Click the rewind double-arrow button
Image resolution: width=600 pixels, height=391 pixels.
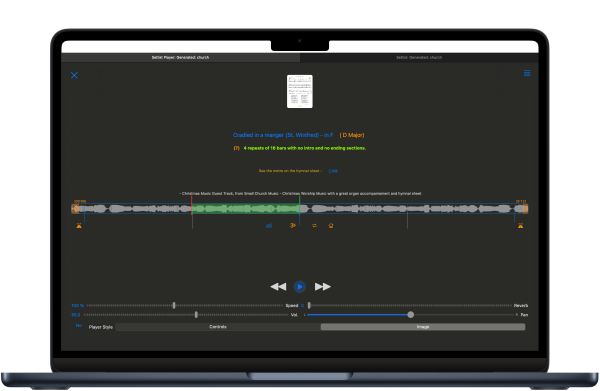pyautogui.click(x=278, y=287)
